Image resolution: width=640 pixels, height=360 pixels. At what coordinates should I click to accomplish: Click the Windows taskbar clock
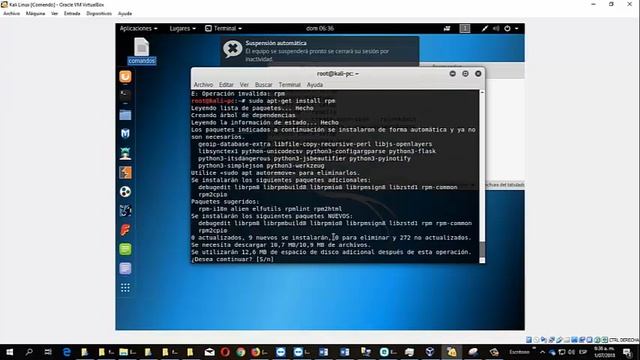(x=604, y=352)
